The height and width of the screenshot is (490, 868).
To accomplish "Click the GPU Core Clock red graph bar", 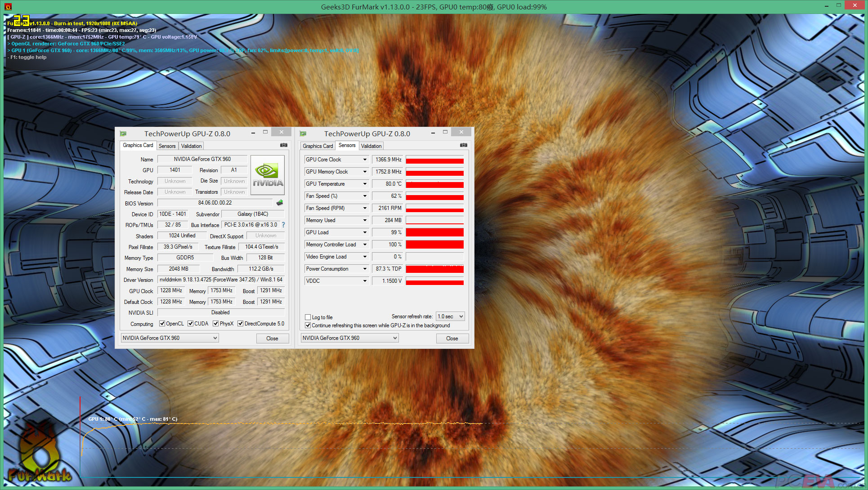I will point(434,160).
